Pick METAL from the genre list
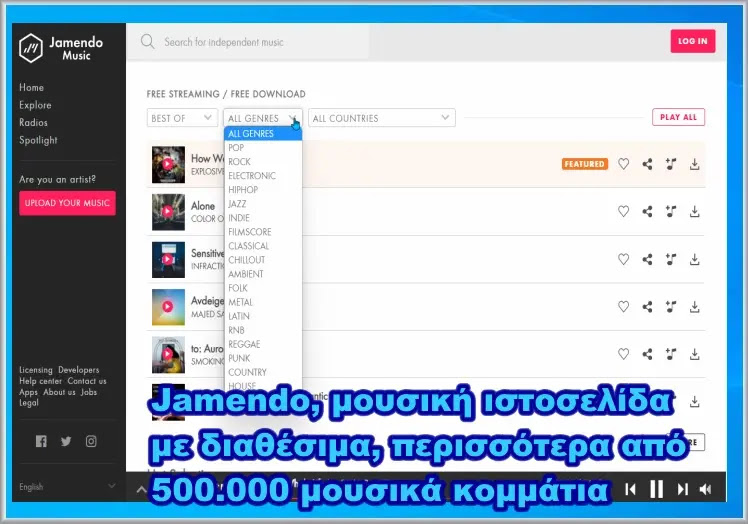Screen dimensions: 748x524 pos(263,302)
